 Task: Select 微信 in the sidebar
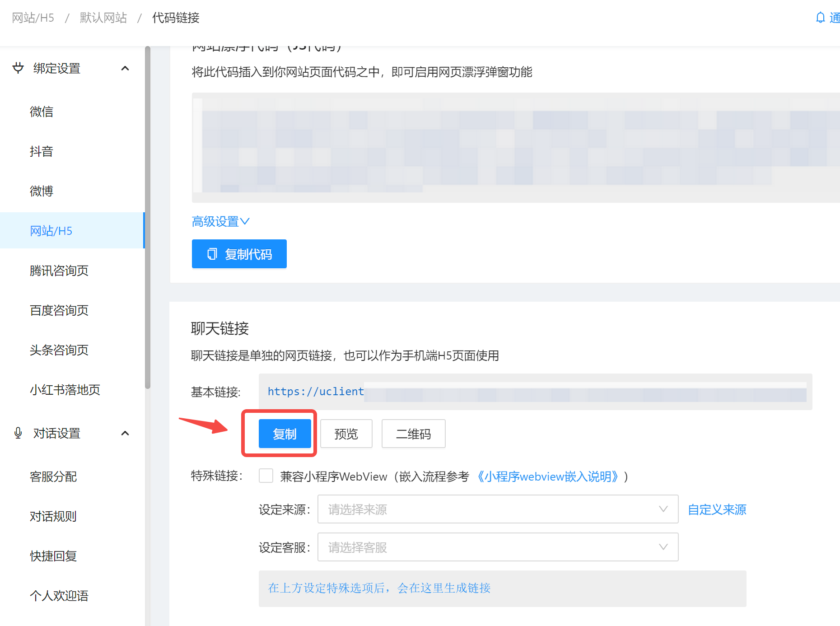(x=42, y=111)
